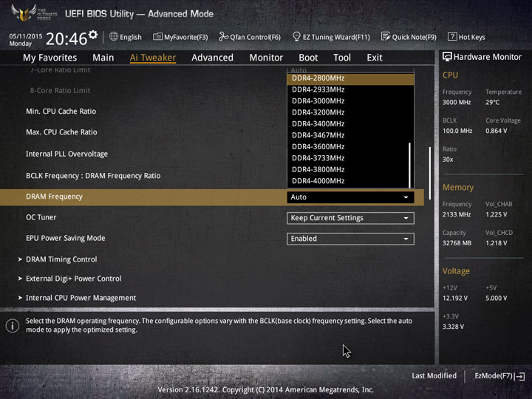Select DDR4-3733MHz from list

(x=348, y=158)
